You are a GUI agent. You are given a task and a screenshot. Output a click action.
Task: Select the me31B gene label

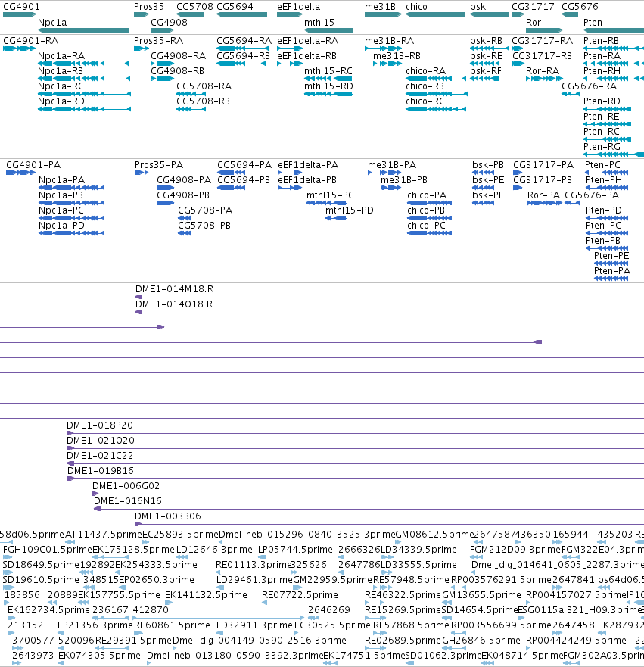click(x=380, y=7)
